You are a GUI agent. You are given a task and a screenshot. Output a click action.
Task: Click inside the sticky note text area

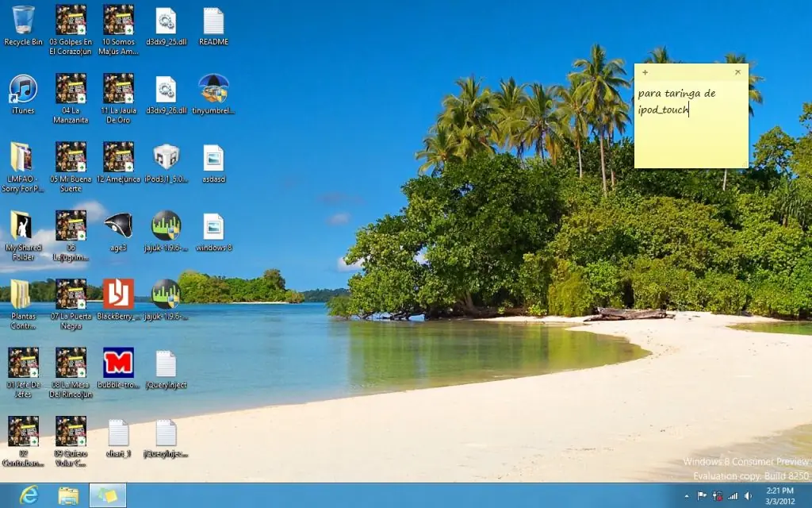(x=691, y=135)
